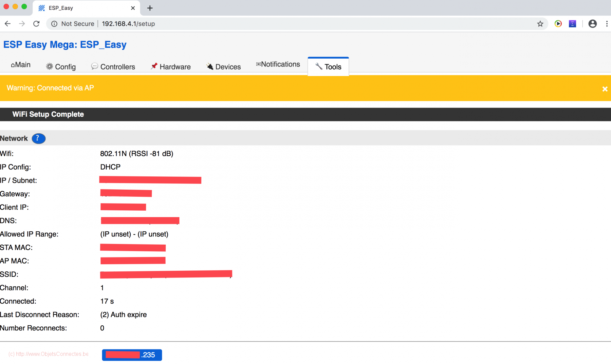Bookmark the page with the star icon
The image size is (611, 364).
tap(540, 24)
